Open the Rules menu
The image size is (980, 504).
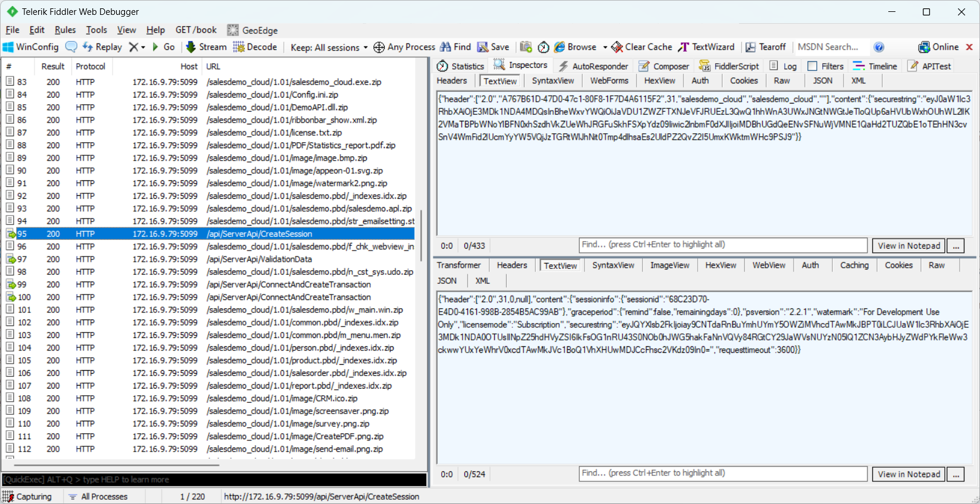[x=65, y=30]
